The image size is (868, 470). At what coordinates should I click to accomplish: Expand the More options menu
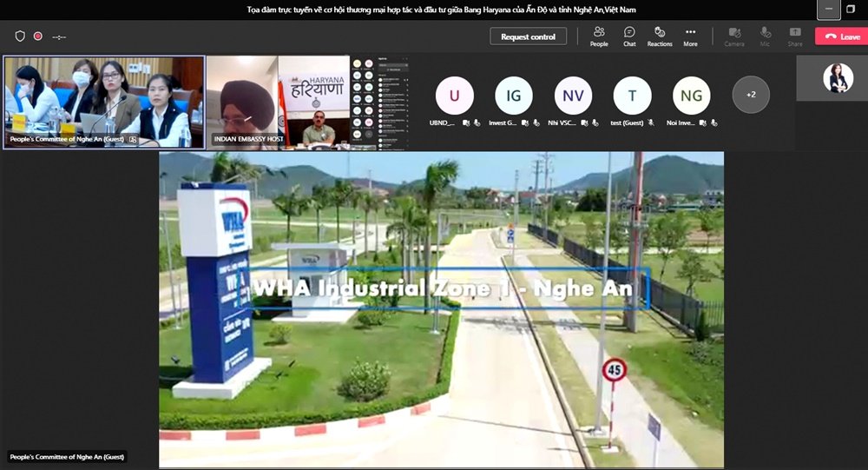[x=690, y=36]
